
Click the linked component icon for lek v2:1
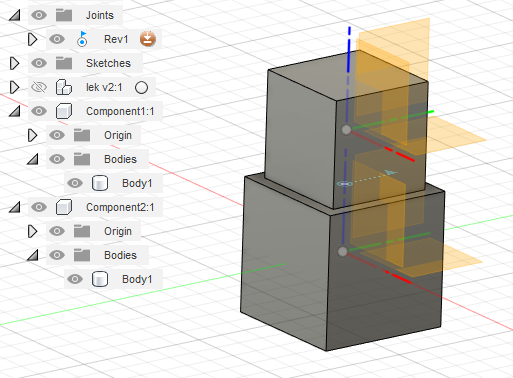coord(64,87)
